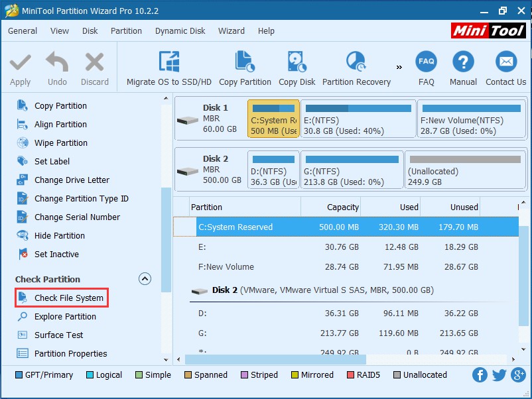Select C:System Reserved block in disk map
The image size is (532, 399).
[x=273, y=119]
